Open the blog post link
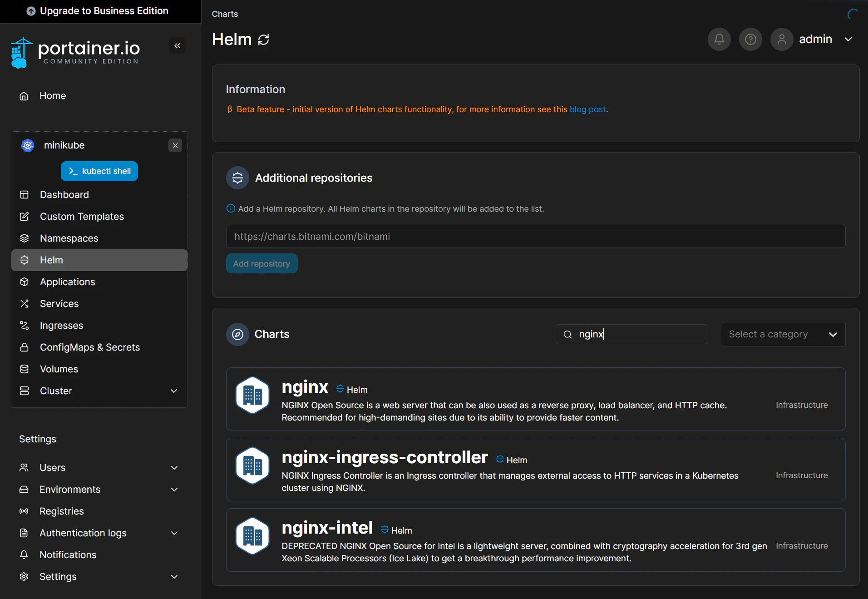This screenshot has width=868, height=599. [587, 109]
